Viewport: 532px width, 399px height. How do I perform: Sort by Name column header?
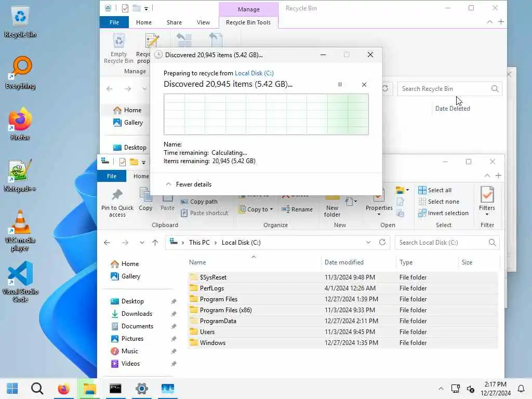coord(197,262)
